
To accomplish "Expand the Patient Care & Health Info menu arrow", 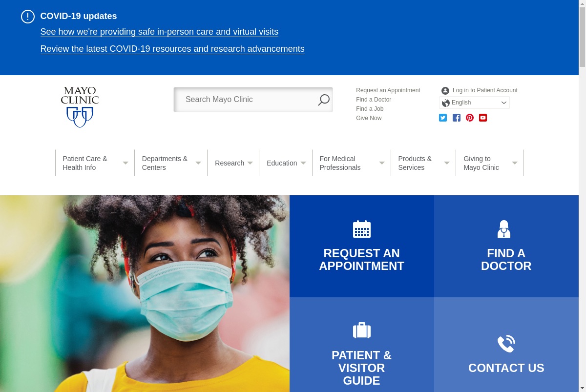I will 126,163.
